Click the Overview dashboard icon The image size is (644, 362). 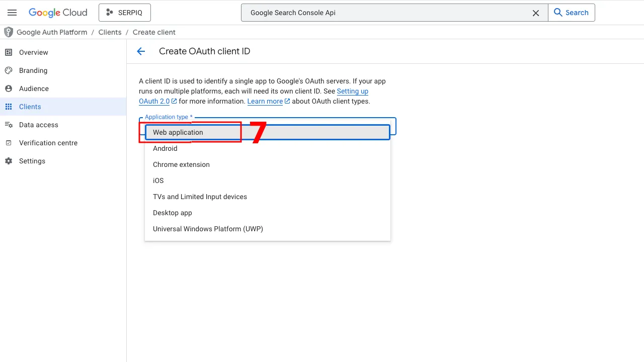click(9, 52)
